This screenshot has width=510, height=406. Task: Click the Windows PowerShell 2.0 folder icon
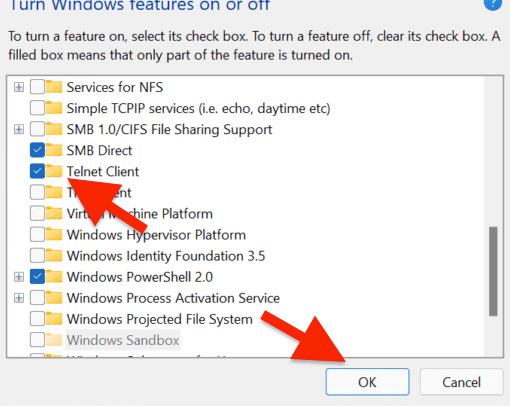tap(54, 277)
